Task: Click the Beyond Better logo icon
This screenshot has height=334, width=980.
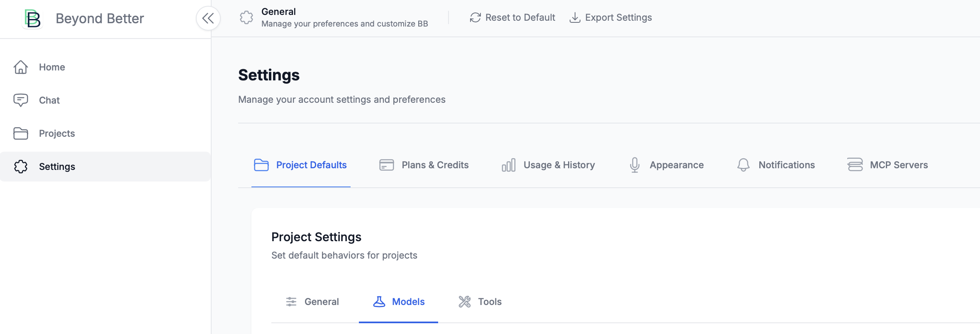Action: coord(32,19)
